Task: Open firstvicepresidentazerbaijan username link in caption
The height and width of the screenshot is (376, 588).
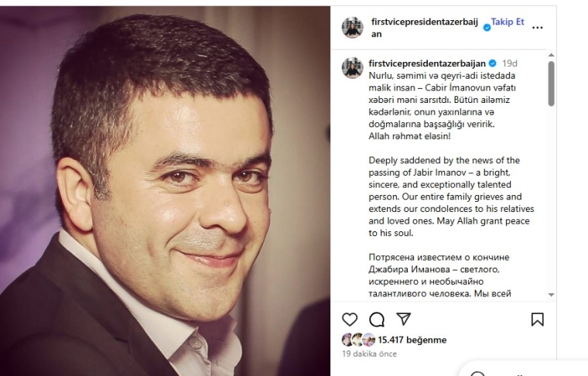Action: [x=427, y=63]
